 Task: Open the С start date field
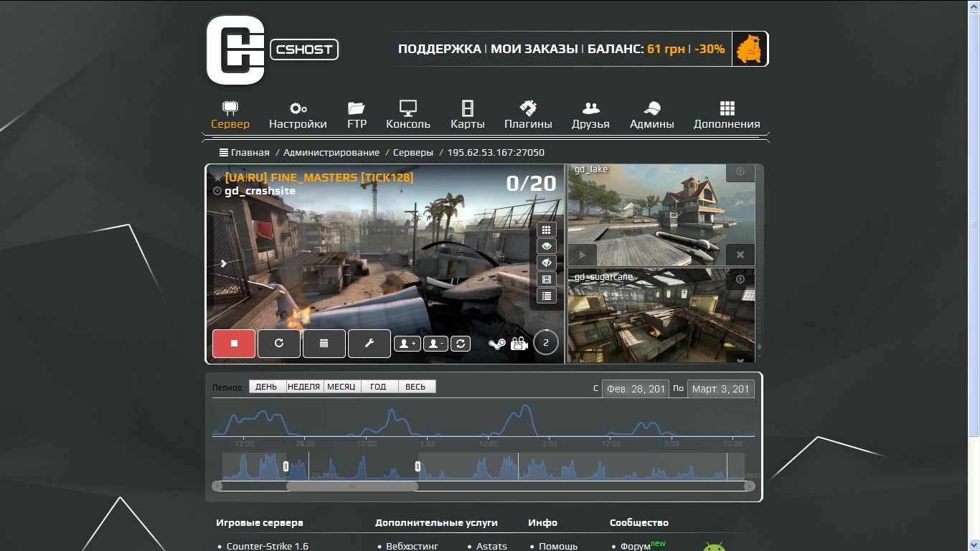(x=635, y=389)
